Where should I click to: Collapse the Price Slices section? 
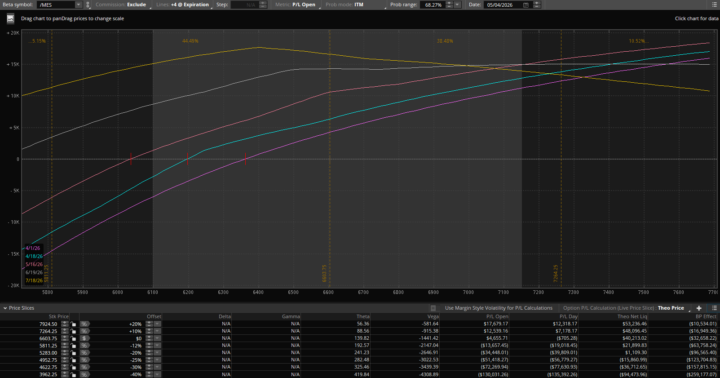coord(5,308)
